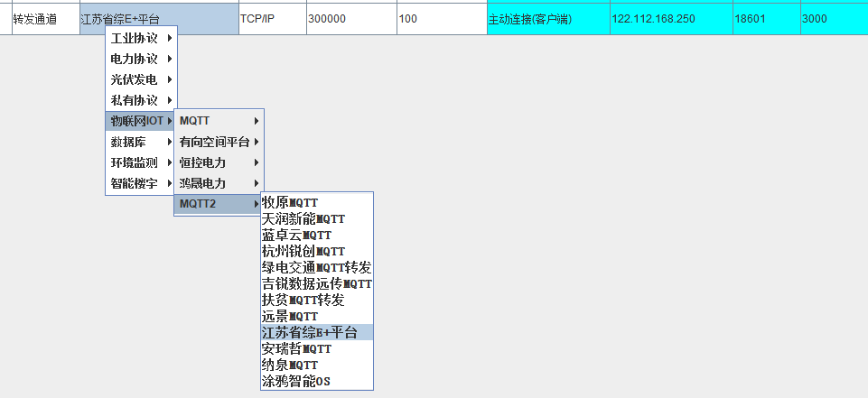Choose 天润新能MQTT protocol
The height and width of the screenshot is (398, 868).
tap(317, 219)
